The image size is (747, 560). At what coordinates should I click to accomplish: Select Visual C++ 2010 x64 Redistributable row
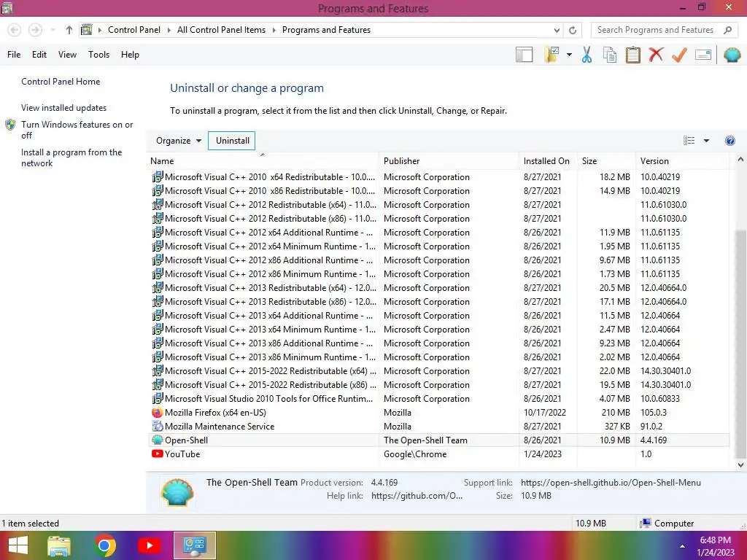click(x=438, y=176)
